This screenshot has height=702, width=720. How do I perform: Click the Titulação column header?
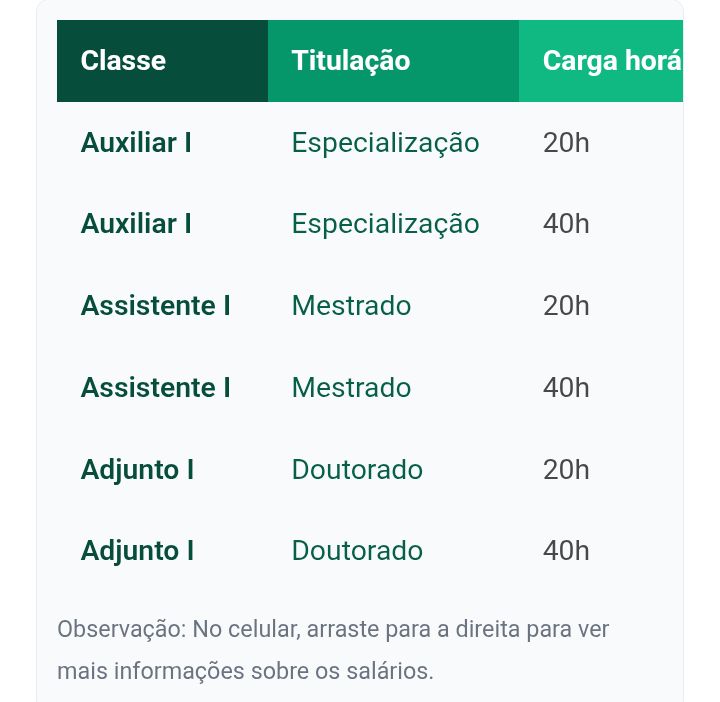tap(351, 61)
